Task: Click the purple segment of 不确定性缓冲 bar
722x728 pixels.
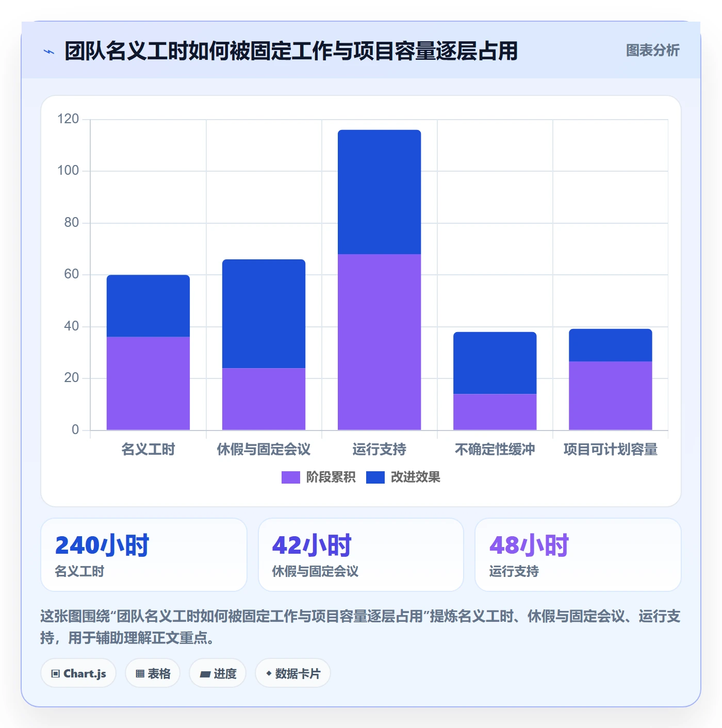Action: click(x=495, y=412)
